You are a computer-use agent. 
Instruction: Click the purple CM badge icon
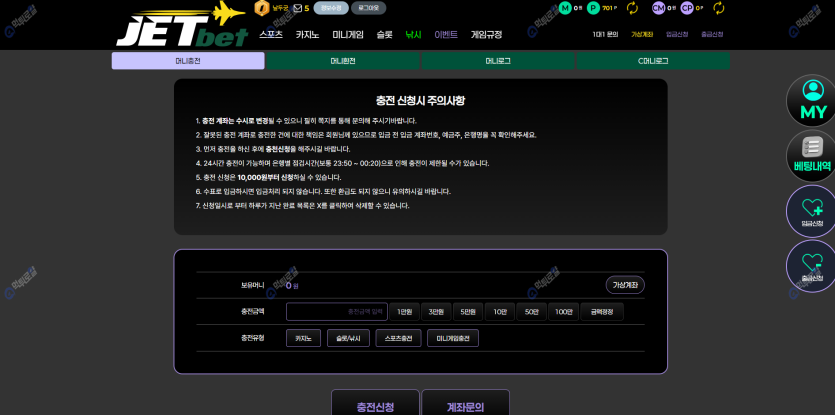658,8
